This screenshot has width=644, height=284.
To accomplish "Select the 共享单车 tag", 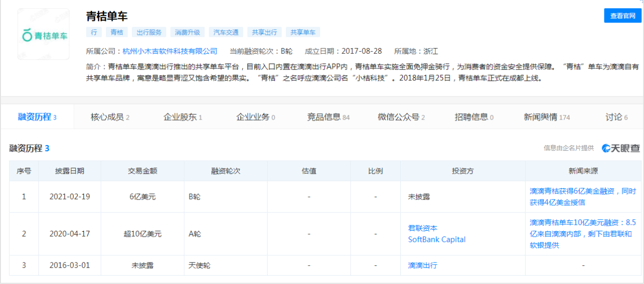I will click(303, 32).
